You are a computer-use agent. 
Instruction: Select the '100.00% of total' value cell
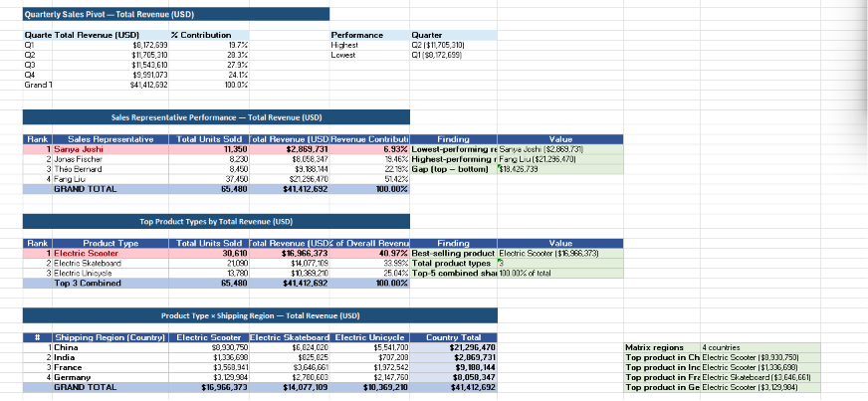click(560, 274)
